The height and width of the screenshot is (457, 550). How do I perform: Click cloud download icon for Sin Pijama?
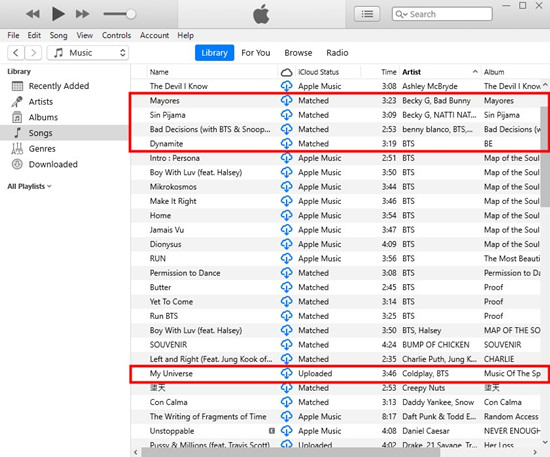coord(287,115)
